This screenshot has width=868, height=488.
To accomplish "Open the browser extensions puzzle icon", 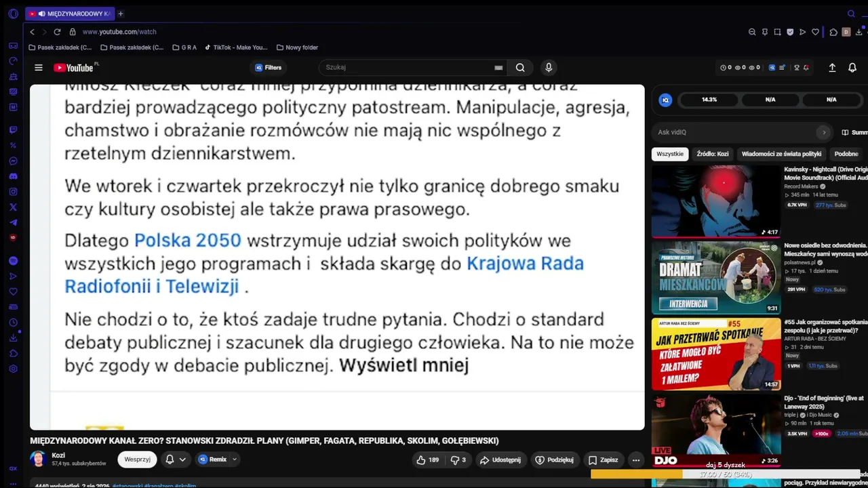I will pos(833,32).
